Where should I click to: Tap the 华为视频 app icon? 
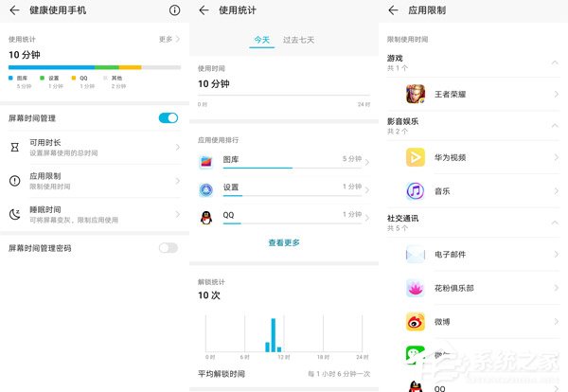coord(416,157)
